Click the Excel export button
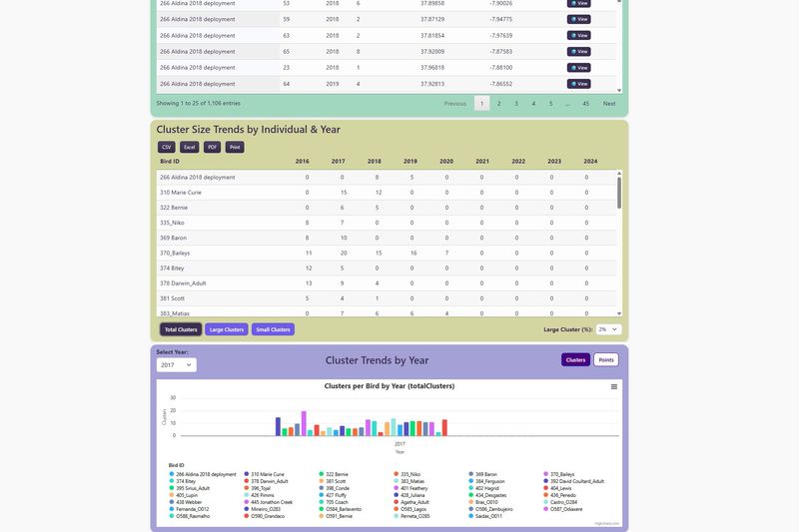 [x=189, y=147]
